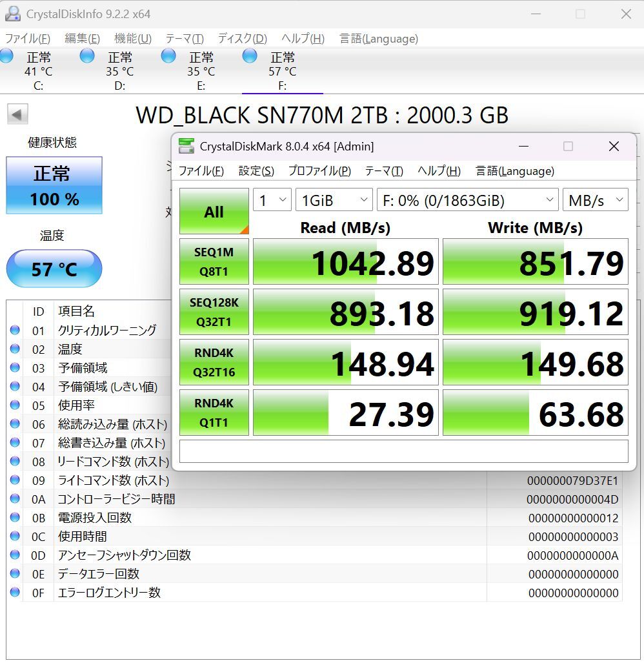This screenshot has width=644, height=663.
Task: Open プロファイル menu in CrystalDiskMark
Action: pyautogui.click(x=319, y=171)
